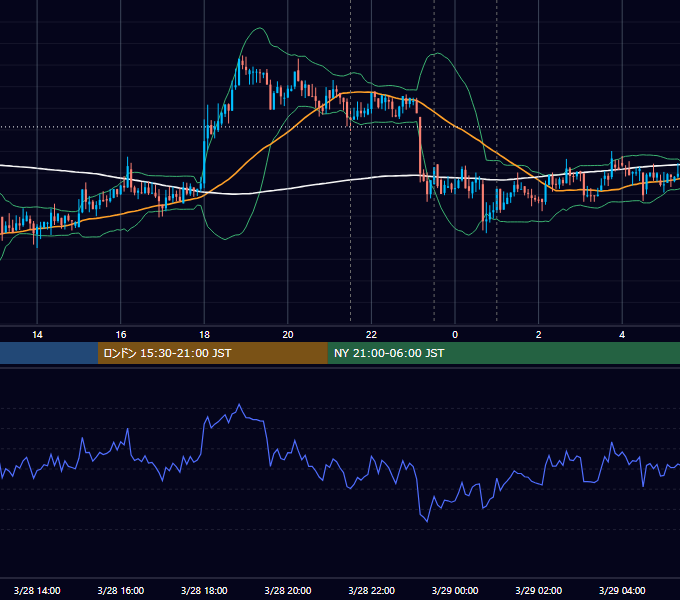
Task: Click the 14 hour label on time axis
Action: click(x=37, y=335)
